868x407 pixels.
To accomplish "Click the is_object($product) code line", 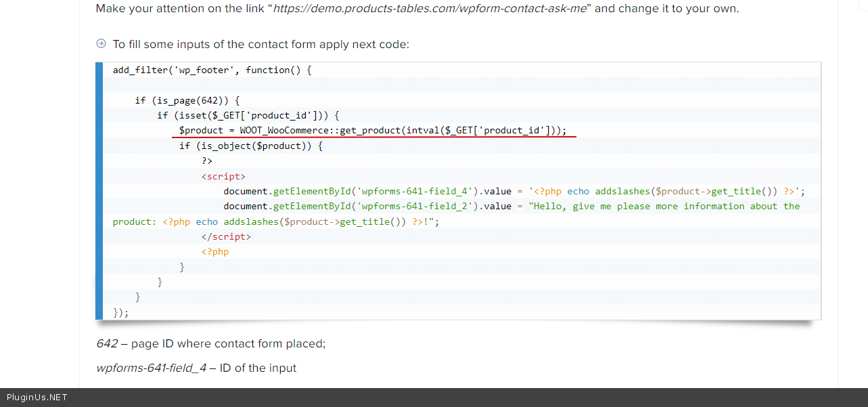I will pyautogui.click(x=251, y=146).
